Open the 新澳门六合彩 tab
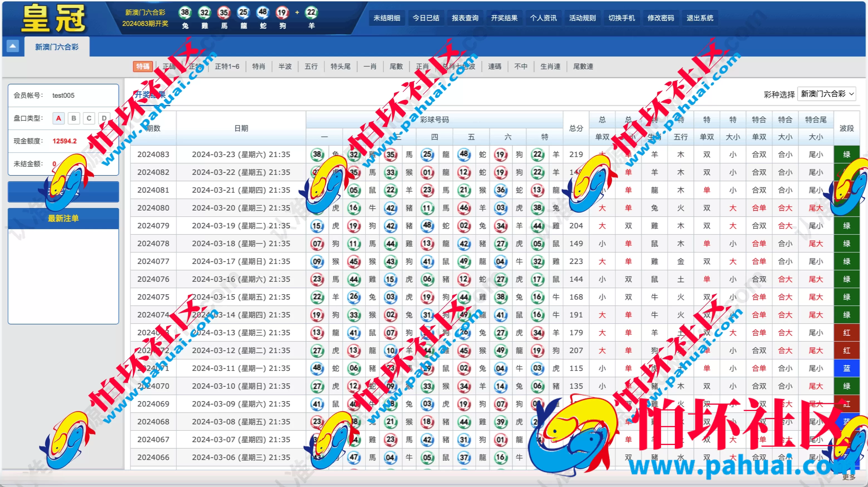 coord(57,47)
